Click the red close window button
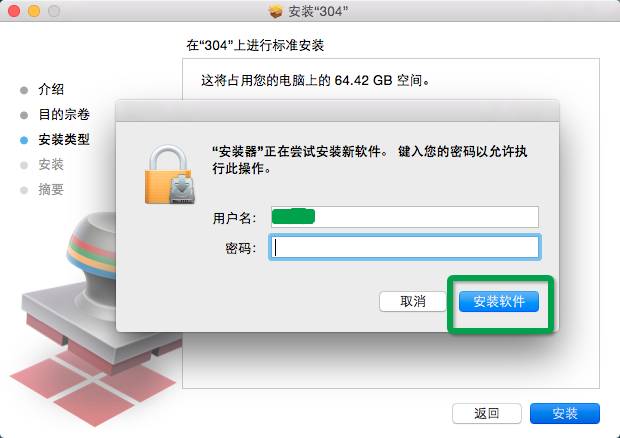This screenshot has height=438, width=620. [x=14, y=11]
